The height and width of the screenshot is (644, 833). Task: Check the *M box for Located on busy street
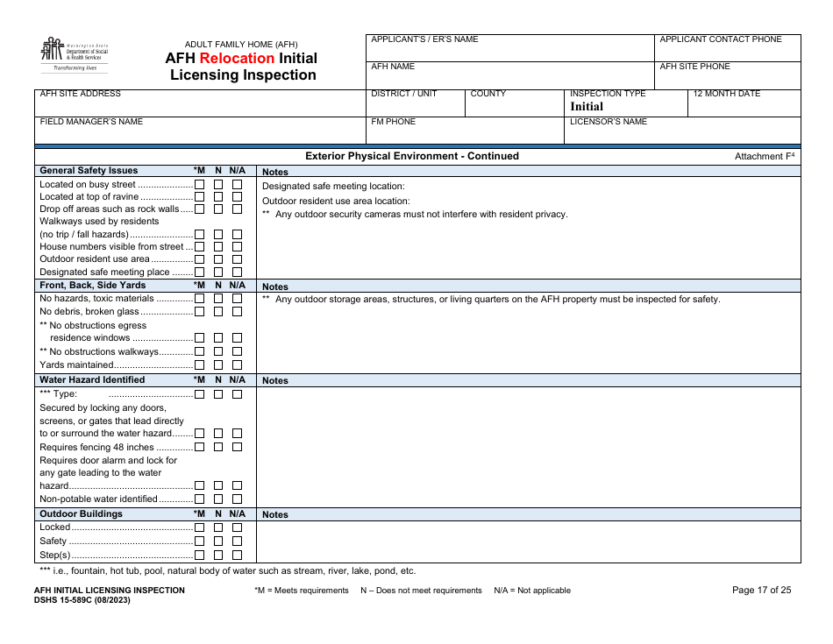[x=199, y=185]
